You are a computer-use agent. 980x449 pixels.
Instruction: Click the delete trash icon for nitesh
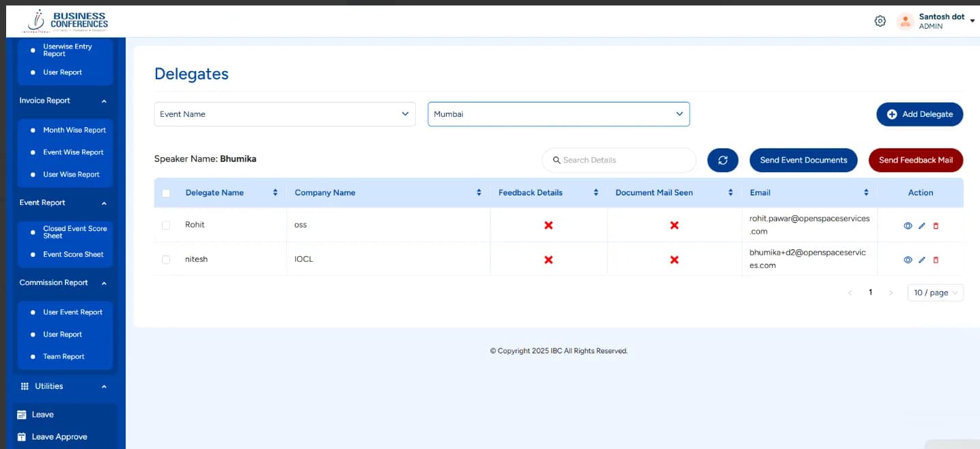click(x=936, y=260)
